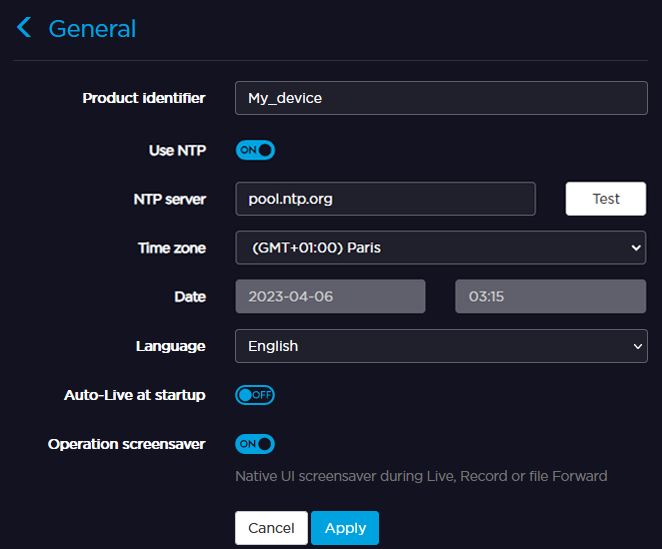Screen dimensions: 662x549
Task: Focus the Product identifier text field
Action: tap(441, 98)
